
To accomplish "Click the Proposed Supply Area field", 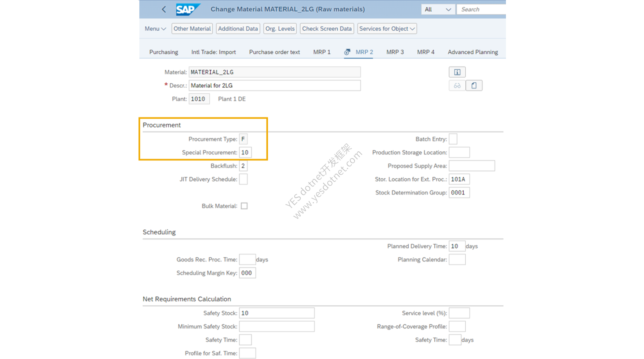I will click(x=472, y=166).
